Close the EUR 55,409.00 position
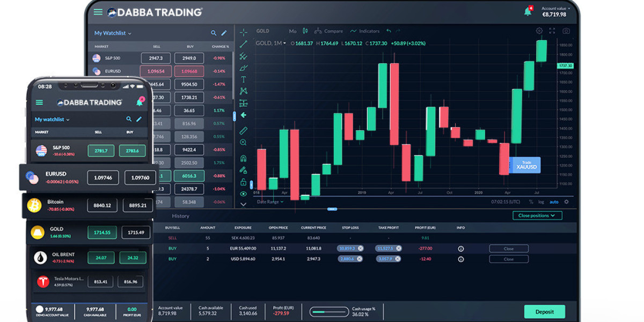The height and width of the screenshot is (322, 644). [x=509, y=248]
